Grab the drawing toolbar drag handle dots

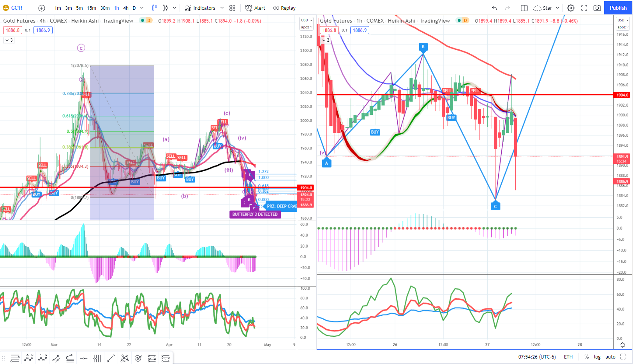4,358
